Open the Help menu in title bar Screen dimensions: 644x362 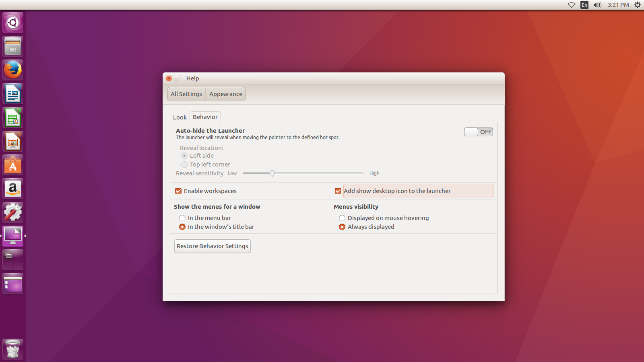192,78
